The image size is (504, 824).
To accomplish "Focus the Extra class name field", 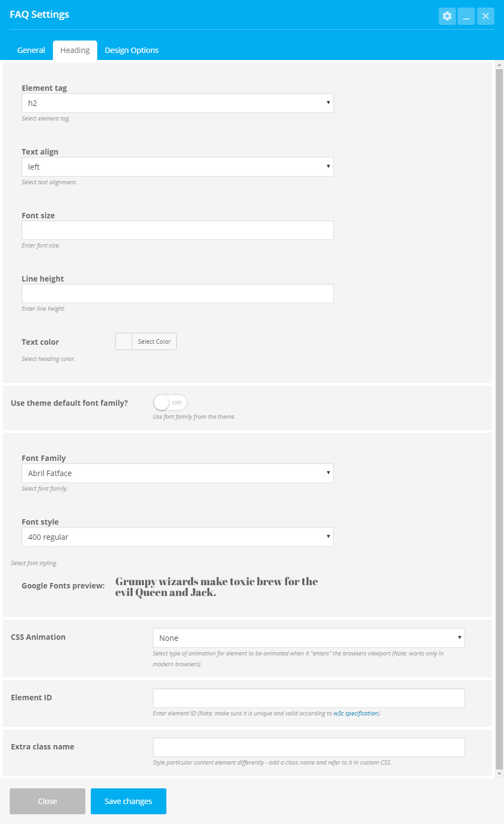I will point(309,747).
